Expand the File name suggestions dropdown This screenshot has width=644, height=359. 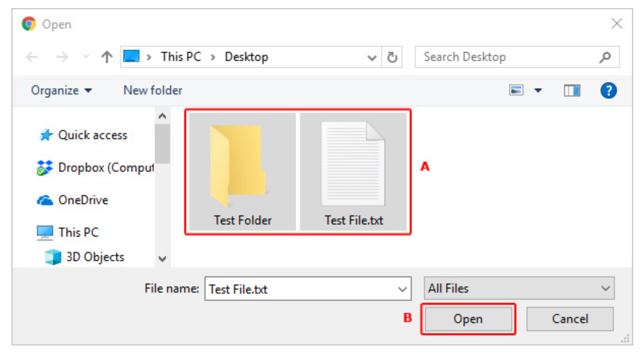(402, 289)
